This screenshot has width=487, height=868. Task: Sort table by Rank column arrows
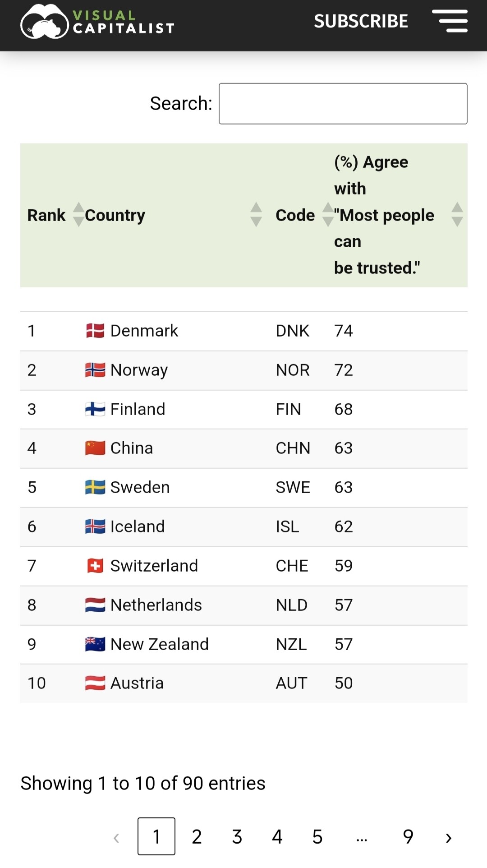point(78,215)
